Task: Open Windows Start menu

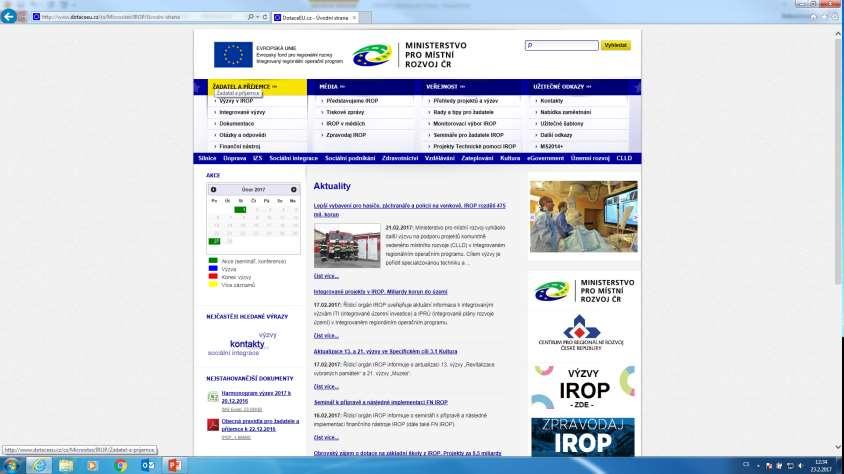Action: click(11, 465)
